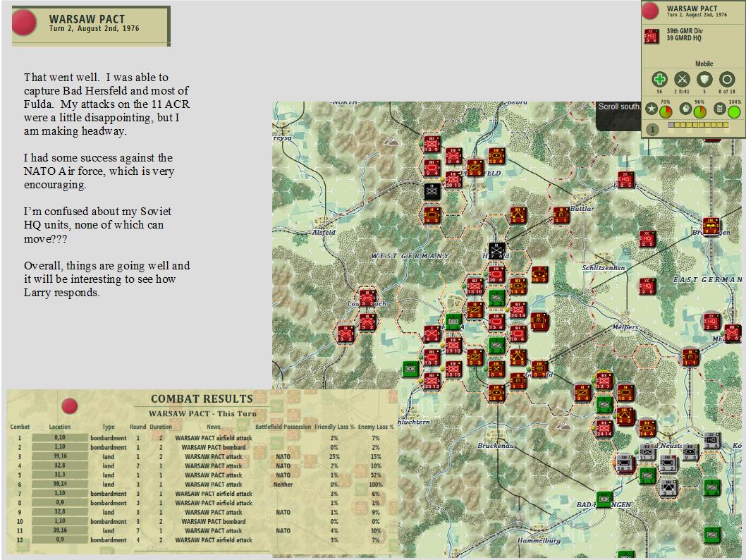This screenshot has height=560, width=746.
Task: Click WARSAW PACT bombard news in row 2
Action: [x=214, y=447]
